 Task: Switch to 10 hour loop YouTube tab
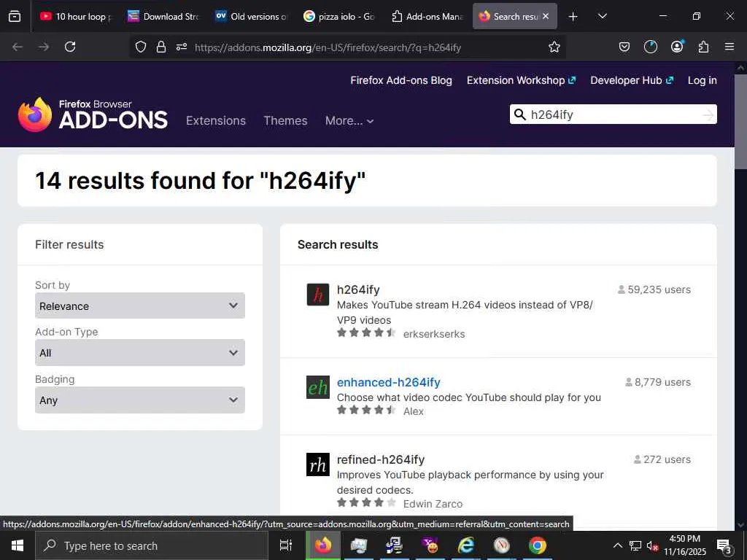75,17
